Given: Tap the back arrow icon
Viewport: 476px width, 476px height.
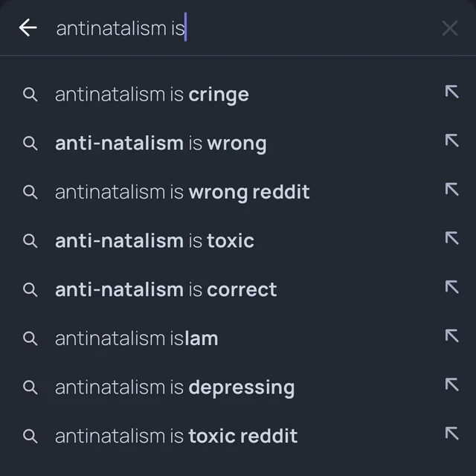Looking at the screenshot, I should click(28, 28).
